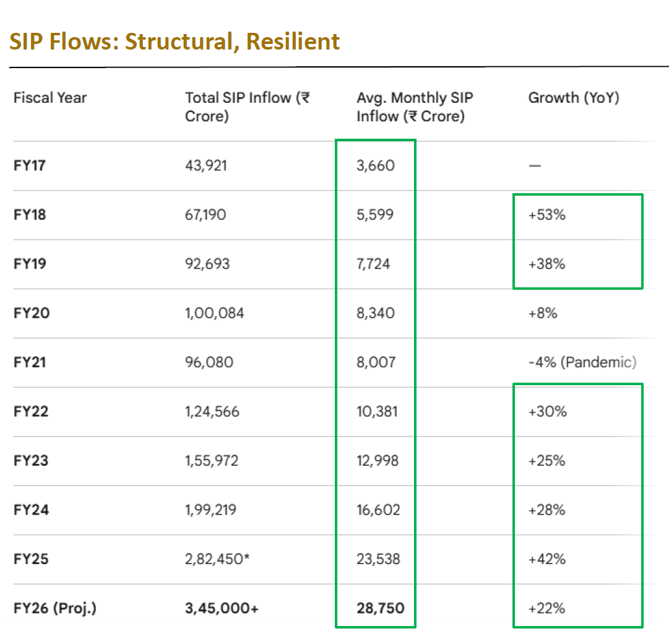This screenshot has width=669, height=644.
Task: Click the '-4% (Pandemic)' growth cell
Action: 582,362
